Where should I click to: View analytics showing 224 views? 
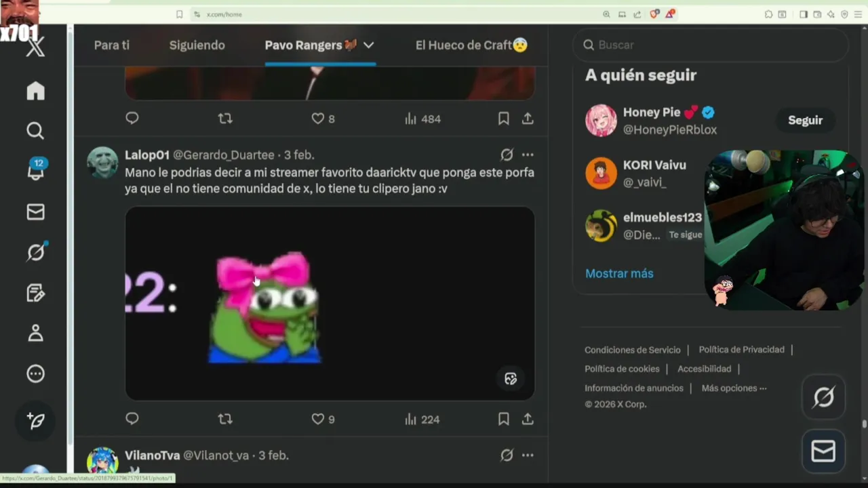coord(422,420)
